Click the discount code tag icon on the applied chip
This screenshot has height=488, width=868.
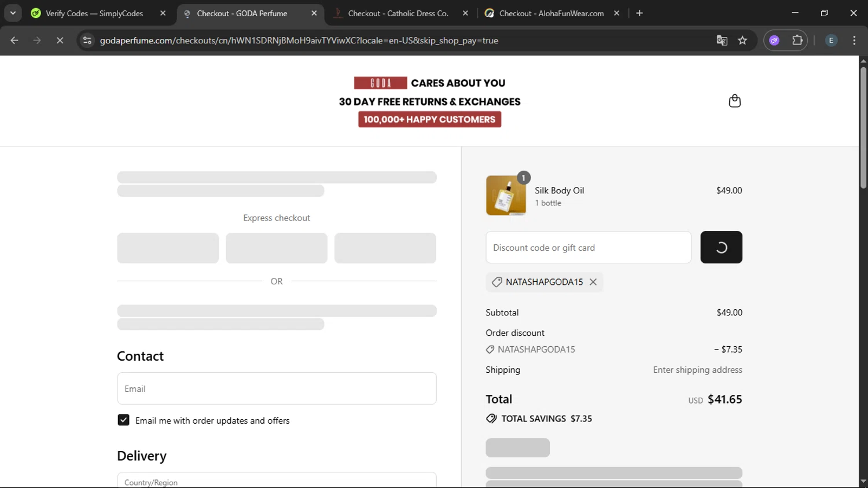click(x=496, y=282)
